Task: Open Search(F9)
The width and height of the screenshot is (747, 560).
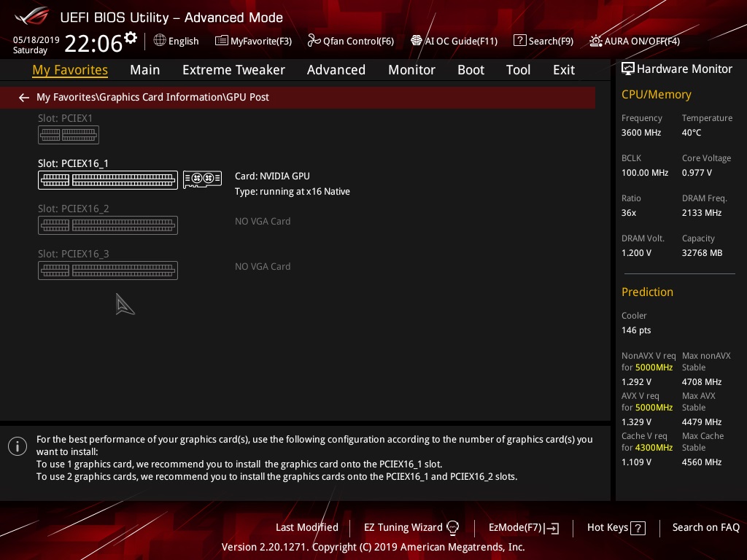Action: pyautogui.click(x=551, y=42)
